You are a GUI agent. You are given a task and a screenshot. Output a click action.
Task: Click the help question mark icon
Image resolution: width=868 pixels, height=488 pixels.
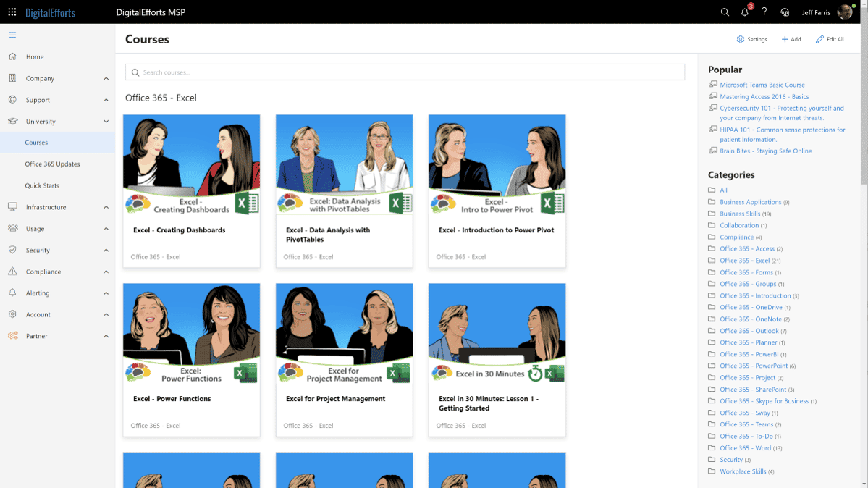pos(764,12)
